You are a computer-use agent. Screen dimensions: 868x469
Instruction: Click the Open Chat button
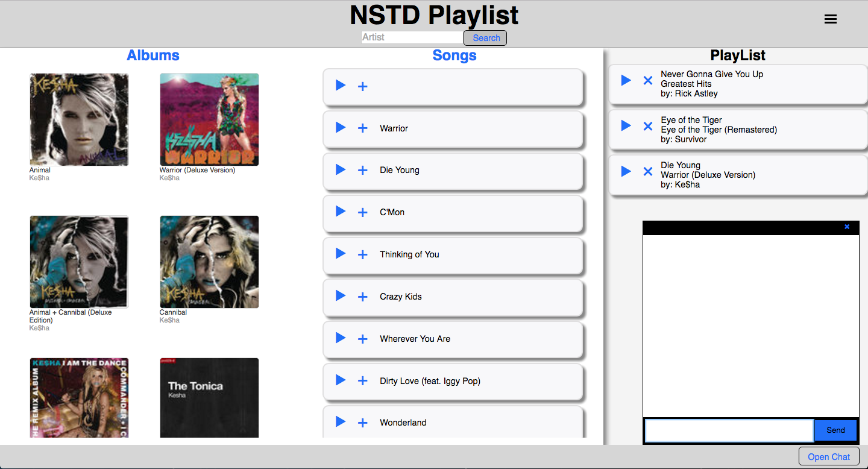tap(829, 456)
